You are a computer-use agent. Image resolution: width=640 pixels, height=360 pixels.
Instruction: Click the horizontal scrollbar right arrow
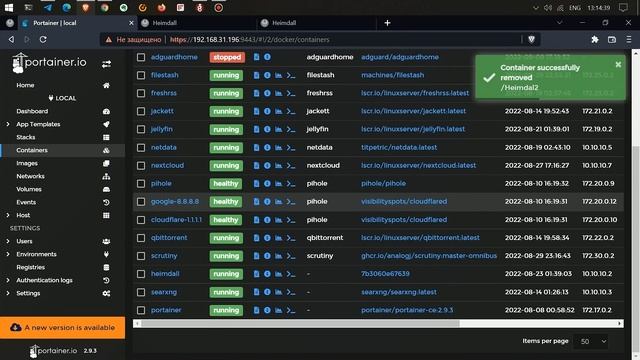620,324
